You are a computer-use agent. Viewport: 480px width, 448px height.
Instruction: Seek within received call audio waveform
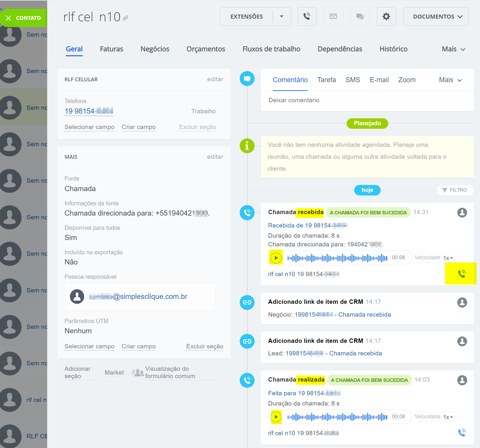pyautogui.click(x=337, y=258)
